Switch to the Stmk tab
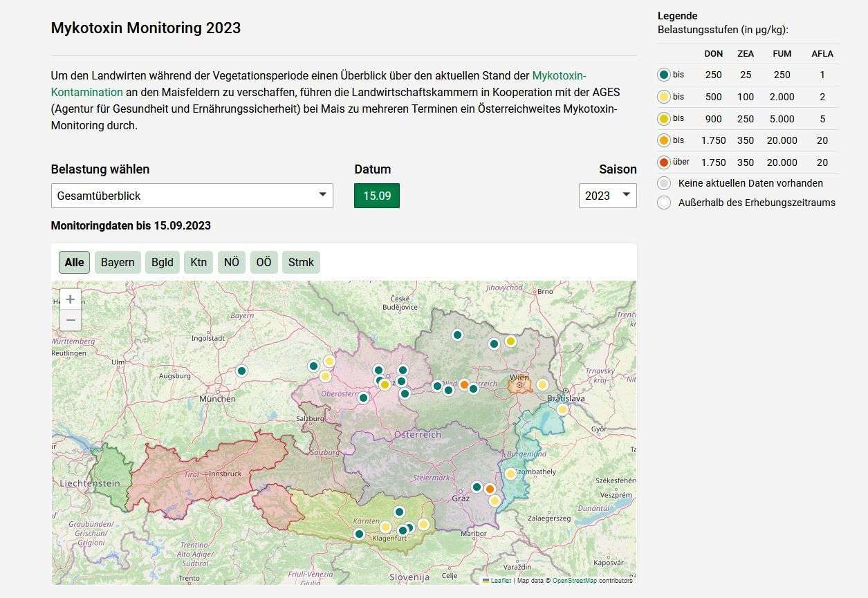The height and width of the screenshot is (598, 868). [301, 262]
